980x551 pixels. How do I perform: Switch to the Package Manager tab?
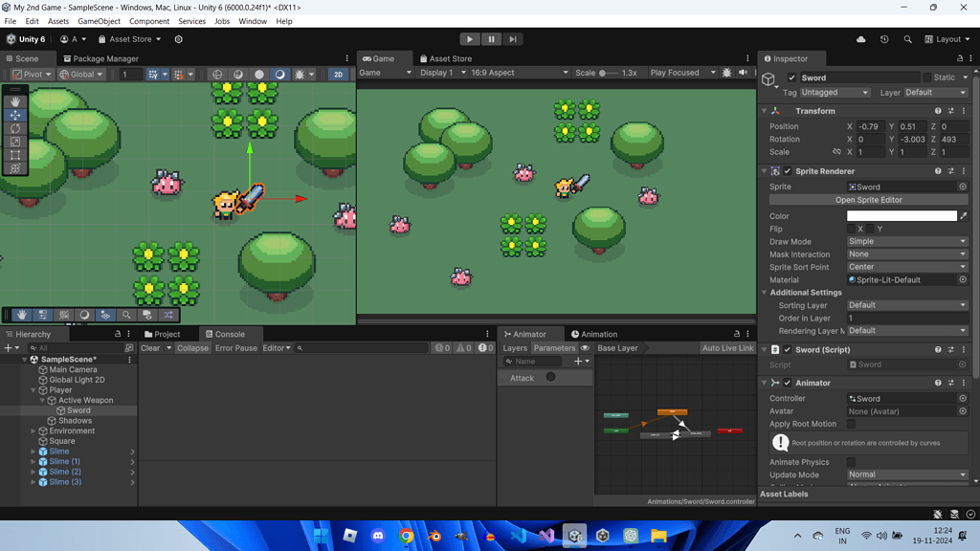pos(100,58)
